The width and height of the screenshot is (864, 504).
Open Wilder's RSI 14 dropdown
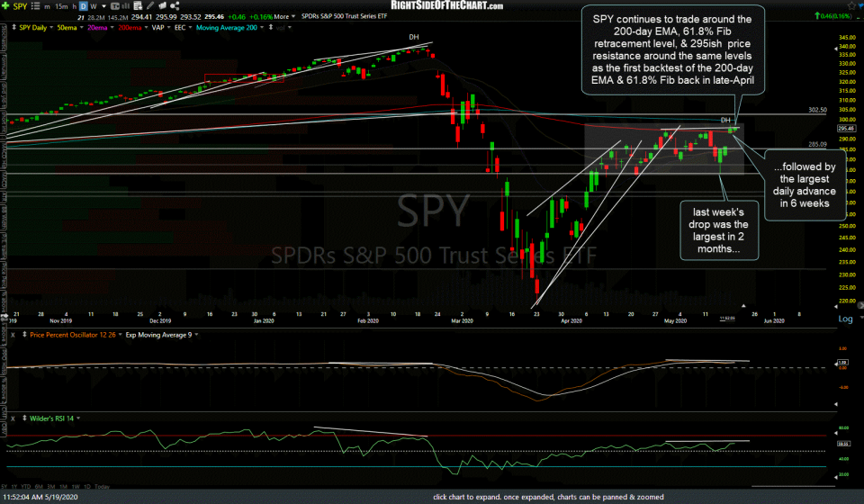point(78,418)
